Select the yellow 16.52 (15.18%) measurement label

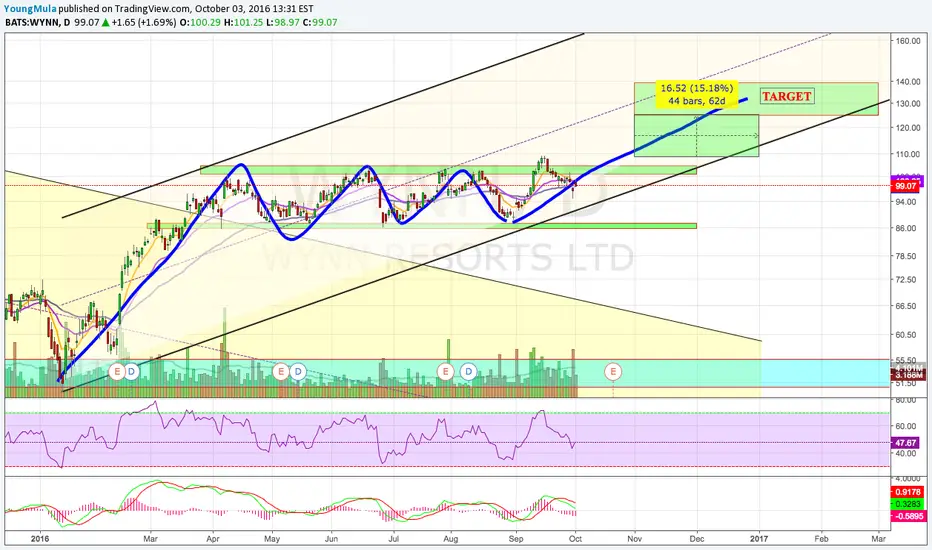[x=697, y=95]
